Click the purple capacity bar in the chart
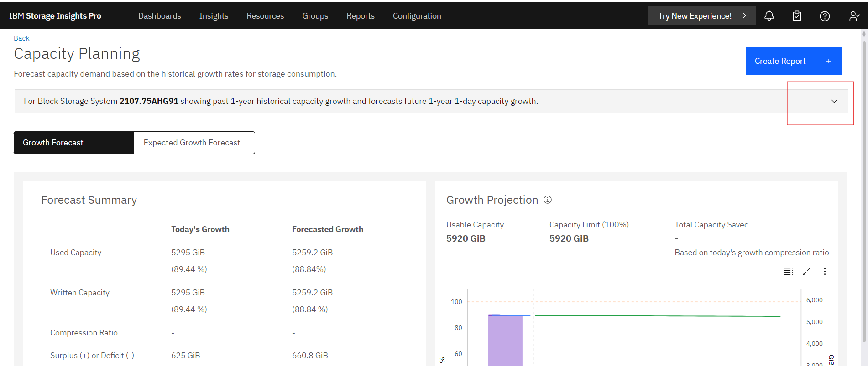Viewport: 868px width, 366px height. point(505,340)
